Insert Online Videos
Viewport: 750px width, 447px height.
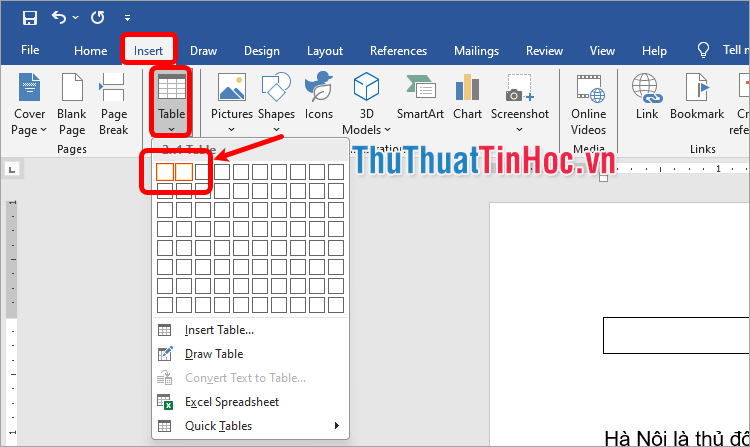coord(589,104)
